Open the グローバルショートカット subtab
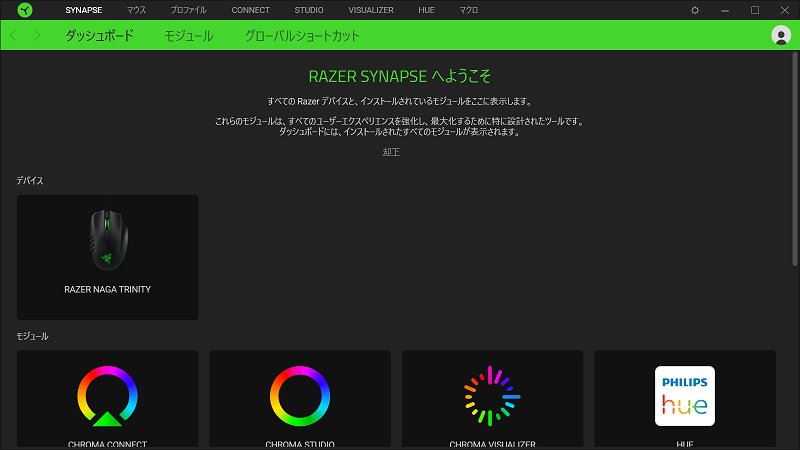800x450 pixels. point(302,35)
